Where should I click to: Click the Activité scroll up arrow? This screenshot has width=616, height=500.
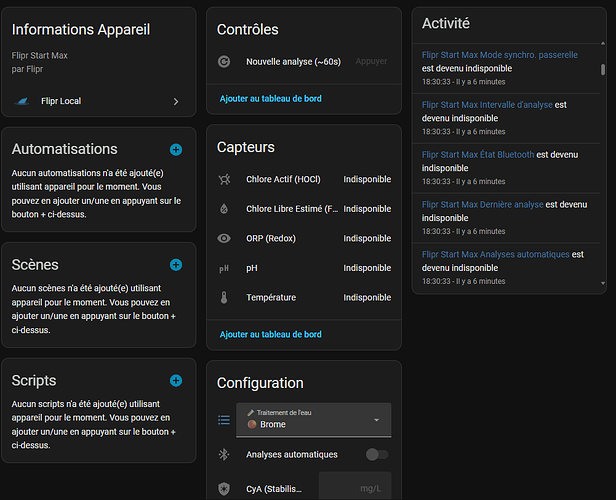pyautogui.click(x=603, y=43)
